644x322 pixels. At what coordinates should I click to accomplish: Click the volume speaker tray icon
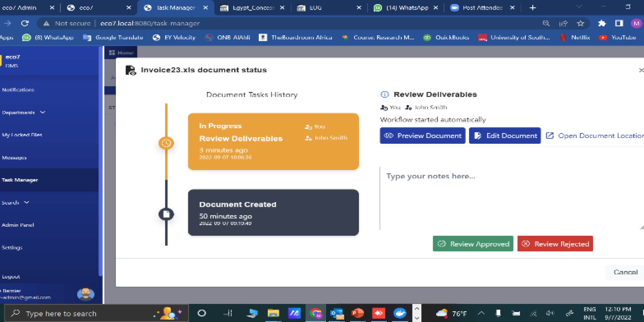pyautogui.click(x=550, y=313)
